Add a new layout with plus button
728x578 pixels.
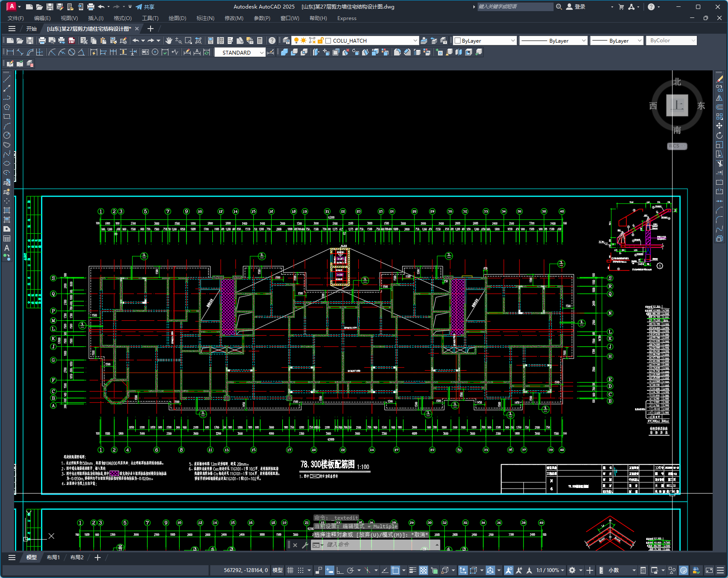point(98,558)
